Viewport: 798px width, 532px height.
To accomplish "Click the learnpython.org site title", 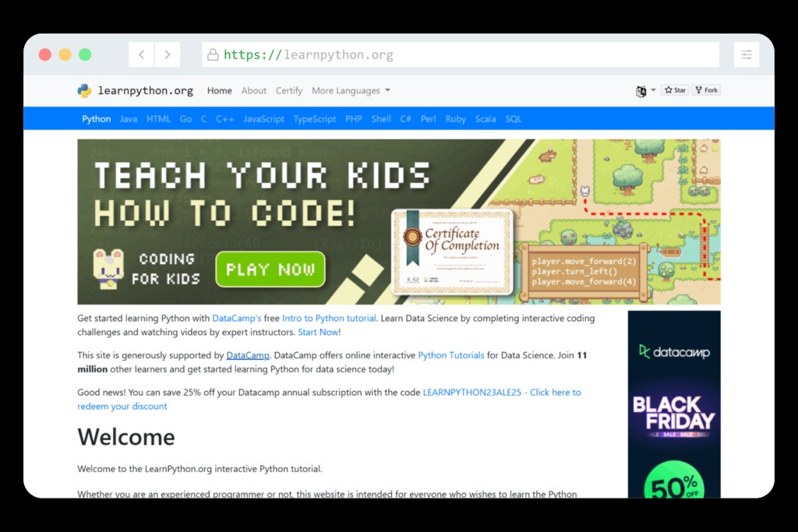I will tap(146, 90).
